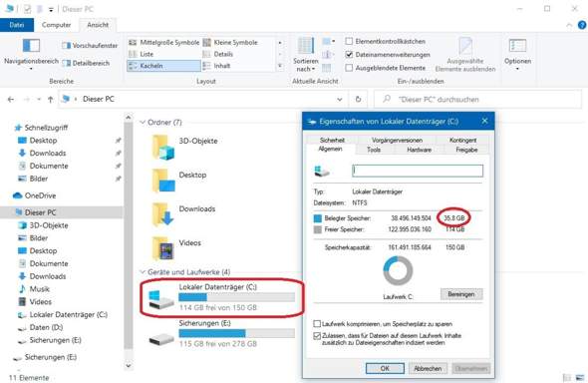Check Laufwerk komprimieren option
Image resolution: width=588 pixels, height=383 pixels.
[317, 324]
